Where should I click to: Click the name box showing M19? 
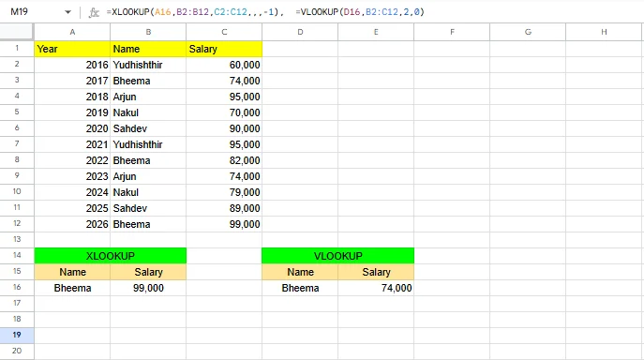[20, 12]
